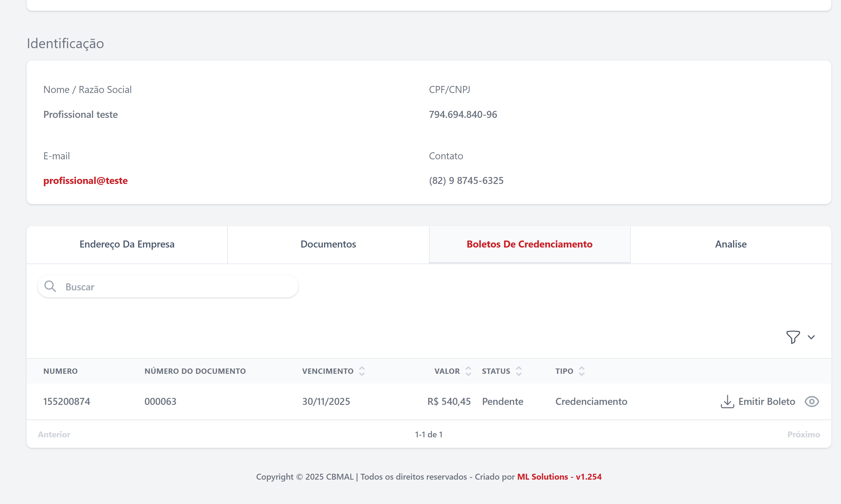Click the magnifying glass search icon

coord(50,286)
